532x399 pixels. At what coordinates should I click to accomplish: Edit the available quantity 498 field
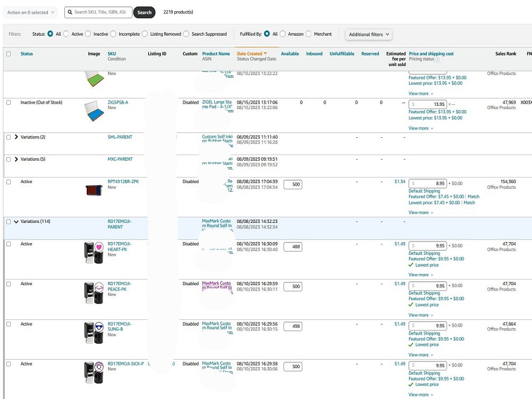click(293, 327)
